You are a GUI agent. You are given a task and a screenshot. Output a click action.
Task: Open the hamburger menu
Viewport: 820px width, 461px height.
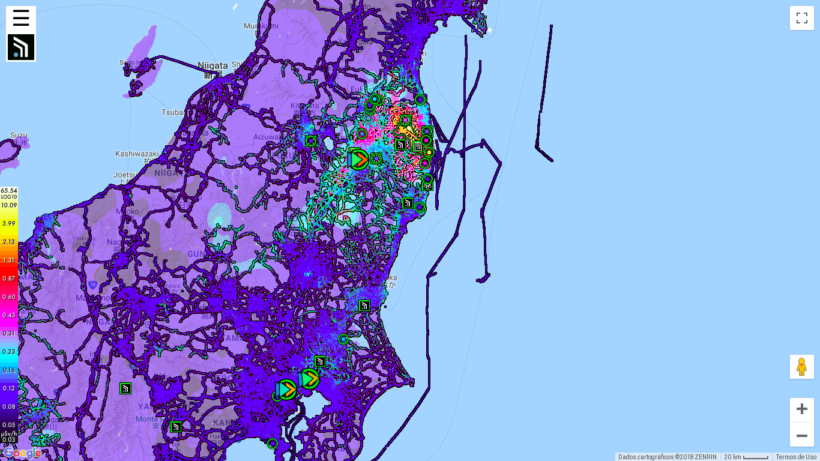click(21, 18)
